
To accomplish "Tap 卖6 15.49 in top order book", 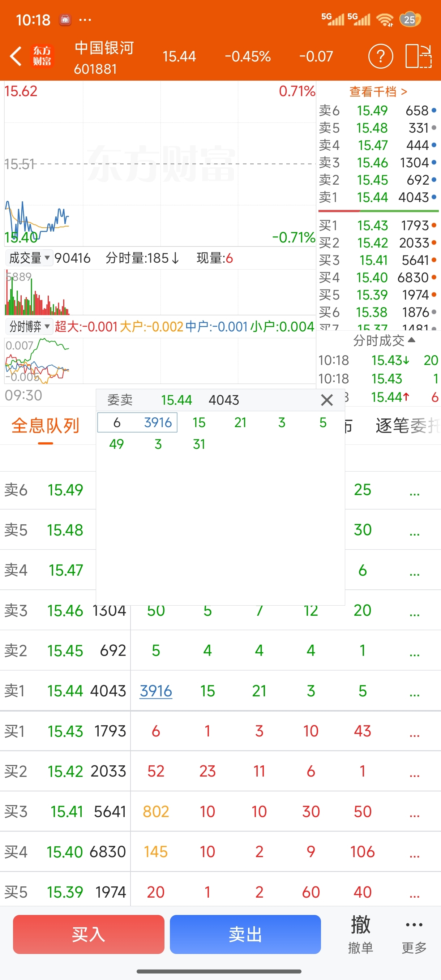I will (378, 110).
